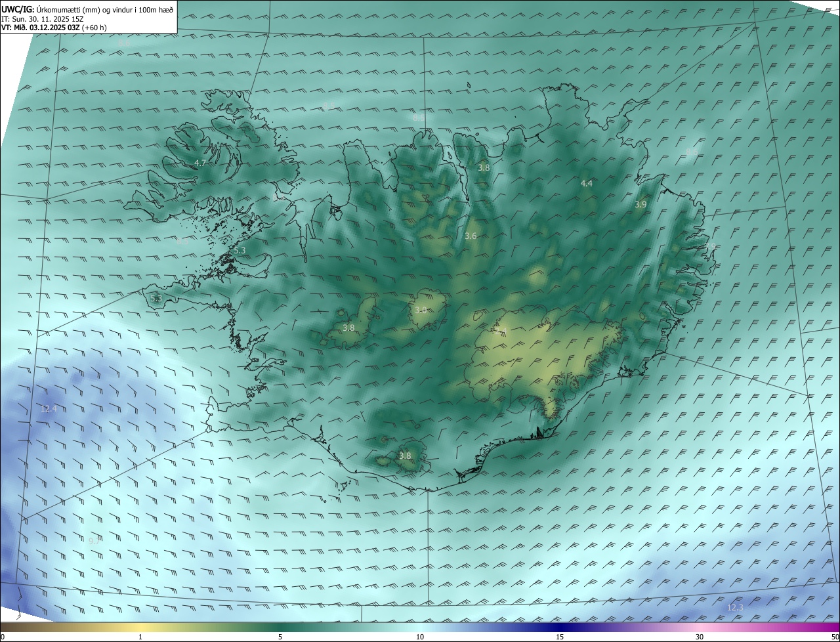Click the color scale label 15
Image resolution: width=840 pixels, height=642 pixels.
[560, 637]
